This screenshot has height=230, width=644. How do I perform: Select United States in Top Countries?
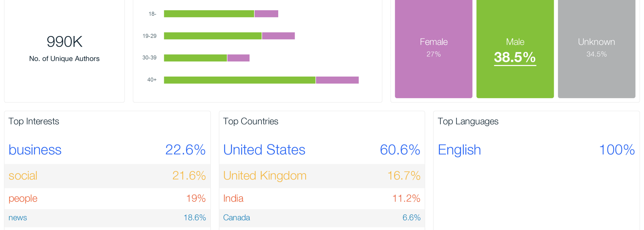[x=264, y=150]
